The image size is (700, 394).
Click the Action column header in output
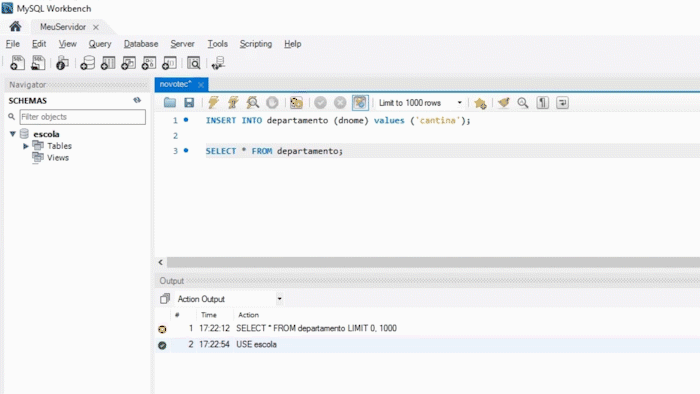point(248,315)
